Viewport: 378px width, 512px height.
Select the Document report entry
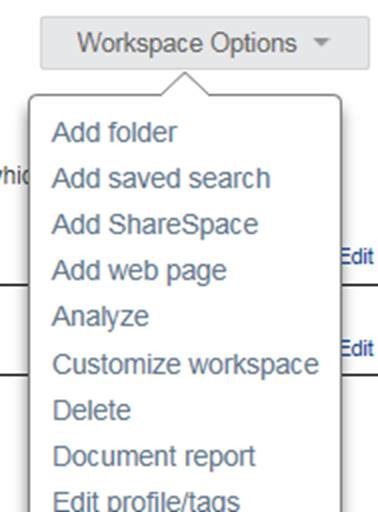tap(154, 457)
